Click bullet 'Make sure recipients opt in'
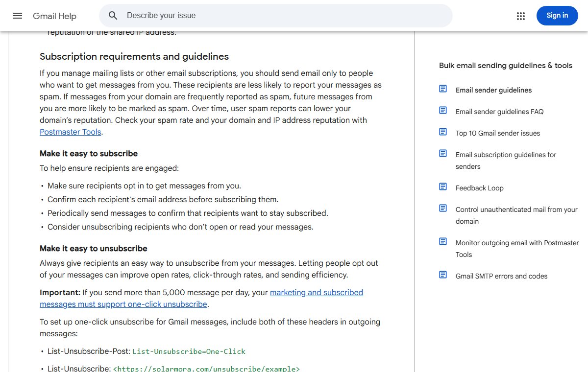588x372 pixels. point(144,186)
